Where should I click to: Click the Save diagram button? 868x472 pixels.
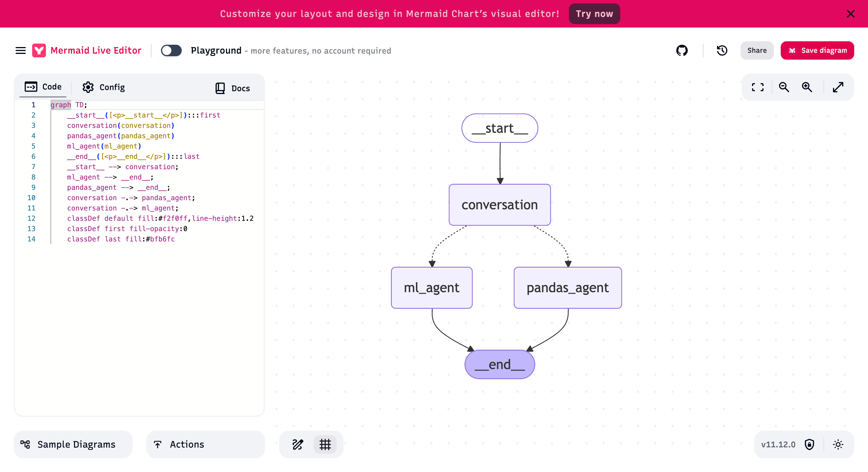pos(817,50)
